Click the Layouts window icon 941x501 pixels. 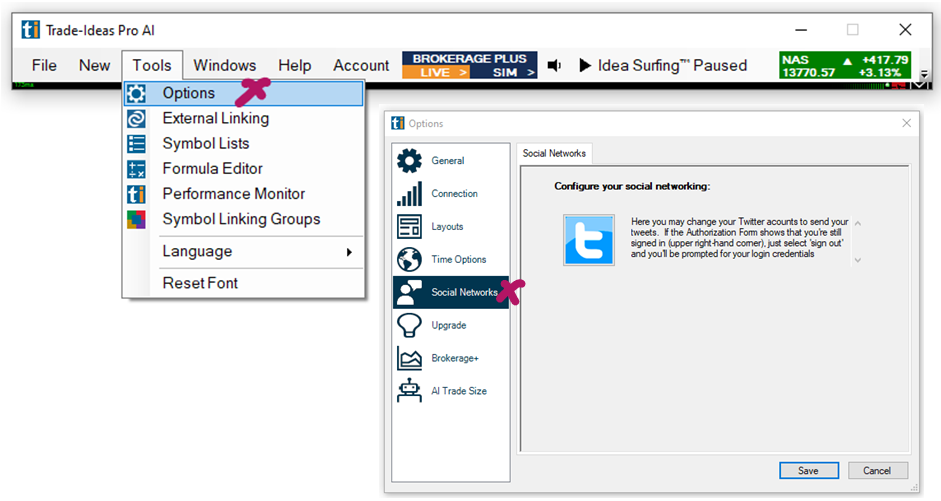pos(409,227)
